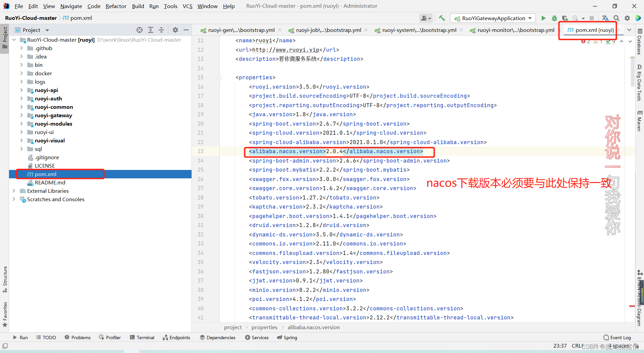
Task: Switch to ruoyi-system bootstrap.yml tab
Action: [416, 30]
